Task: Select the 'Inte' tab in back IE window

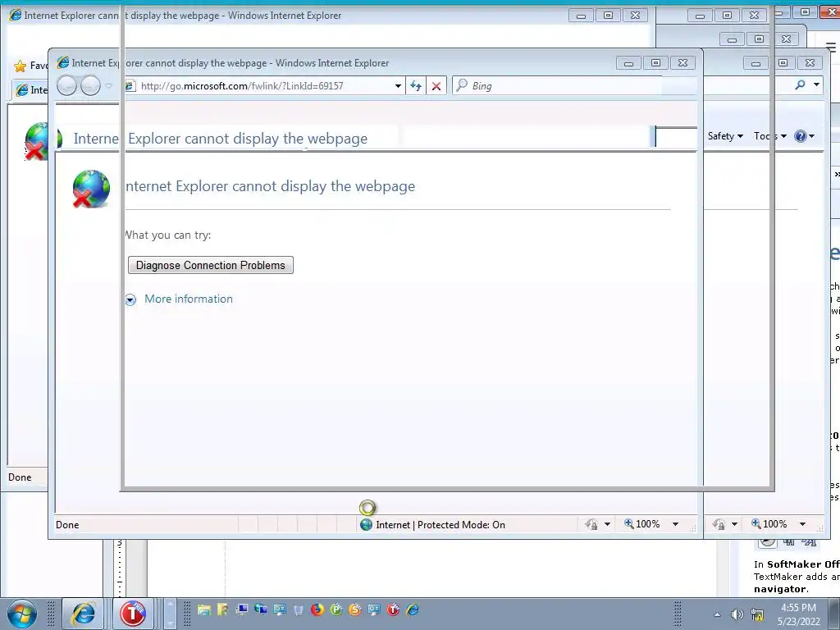Action: [31, 90]
